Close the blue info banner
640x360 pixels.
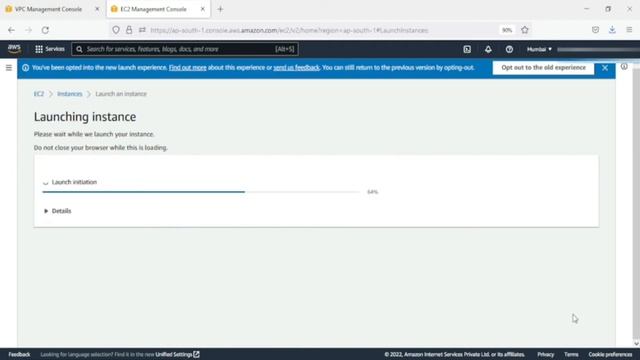tap(605, 68)
